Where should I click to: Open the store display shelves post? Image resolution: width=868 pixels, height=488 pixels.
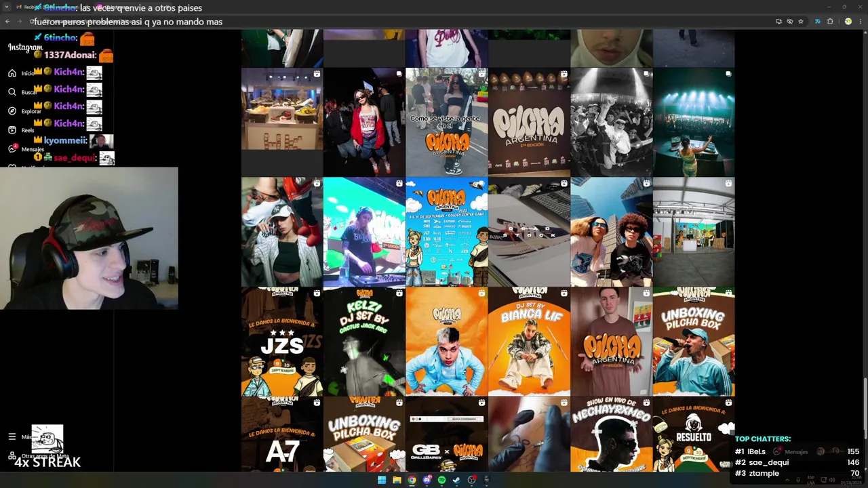click(x=282, y=122)
